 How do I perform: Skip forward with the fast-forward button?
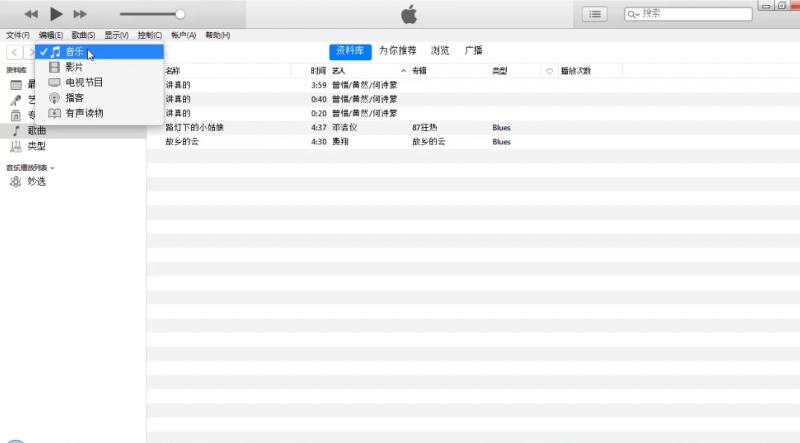[x=80, y=14]
